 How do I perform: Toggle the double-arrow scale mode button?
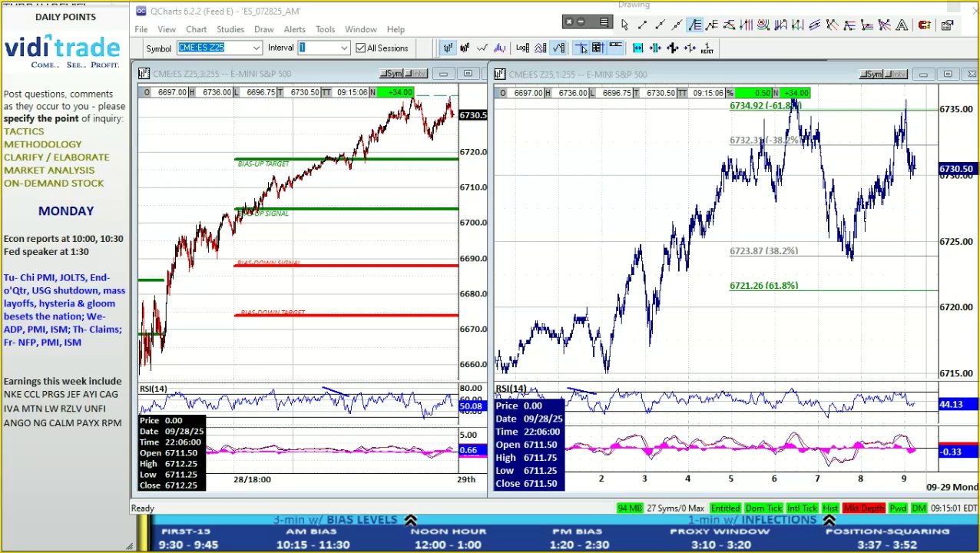(x=541, y=48)
